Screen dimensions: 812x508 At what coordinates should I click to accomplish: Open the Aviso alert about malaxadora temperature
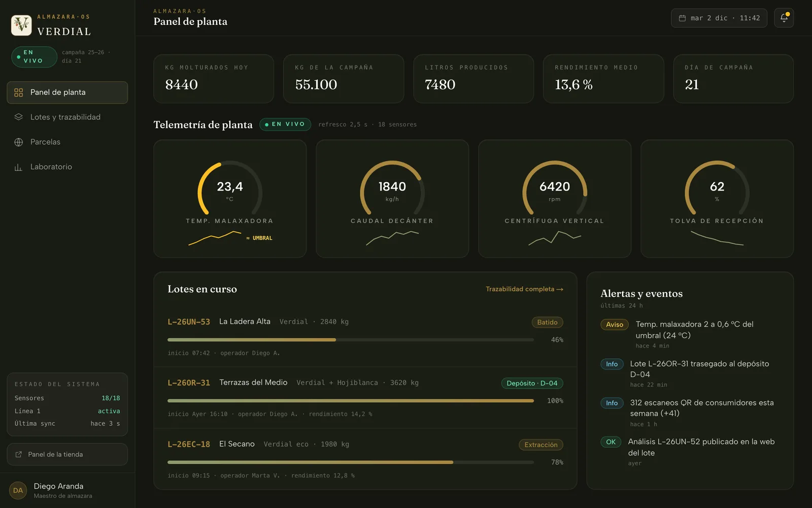pos(690,334)
